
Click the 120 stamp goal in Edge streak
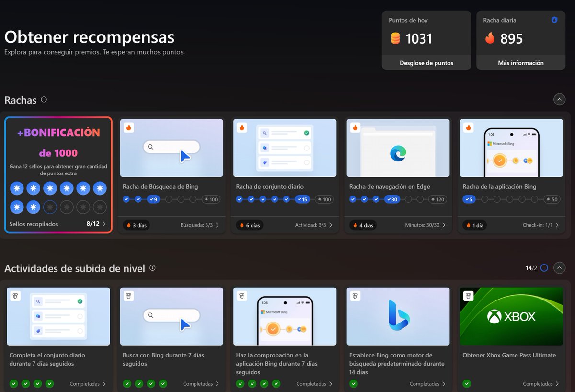(437, 199)
